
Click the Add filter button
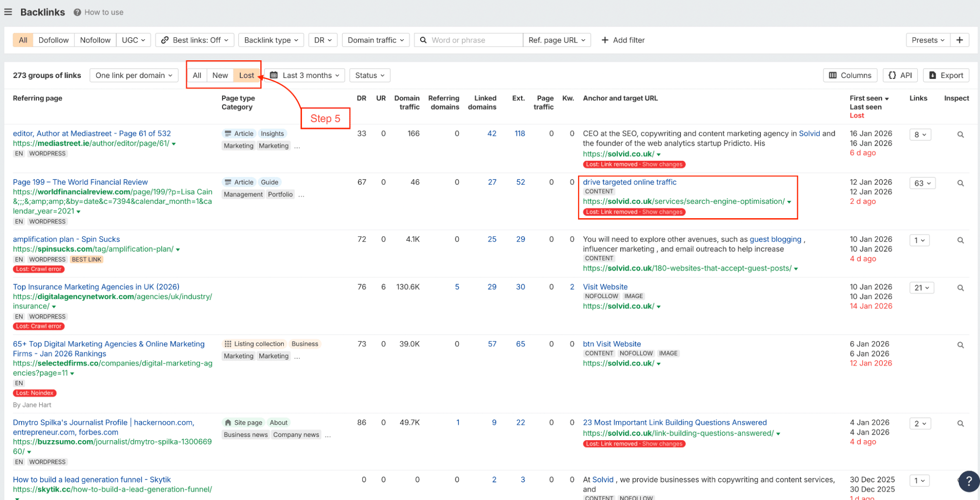(x=623, y=40)
